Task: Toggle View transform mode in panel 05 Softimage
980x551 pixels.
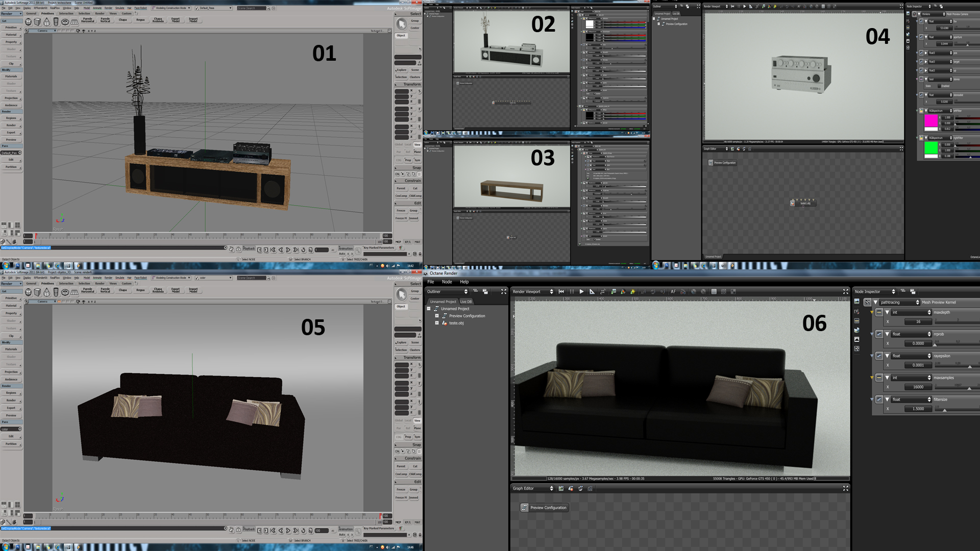Action: pos(417,420)
